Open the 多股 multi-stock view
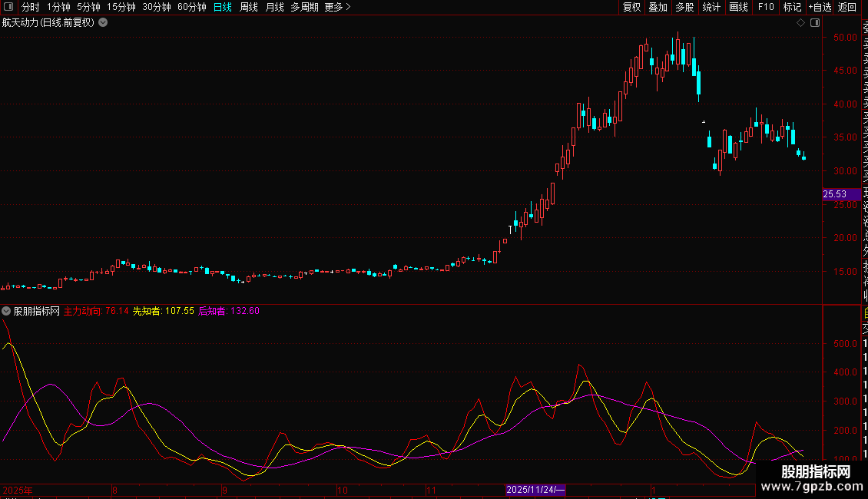 pyautogui.click(x=684, y=7)
